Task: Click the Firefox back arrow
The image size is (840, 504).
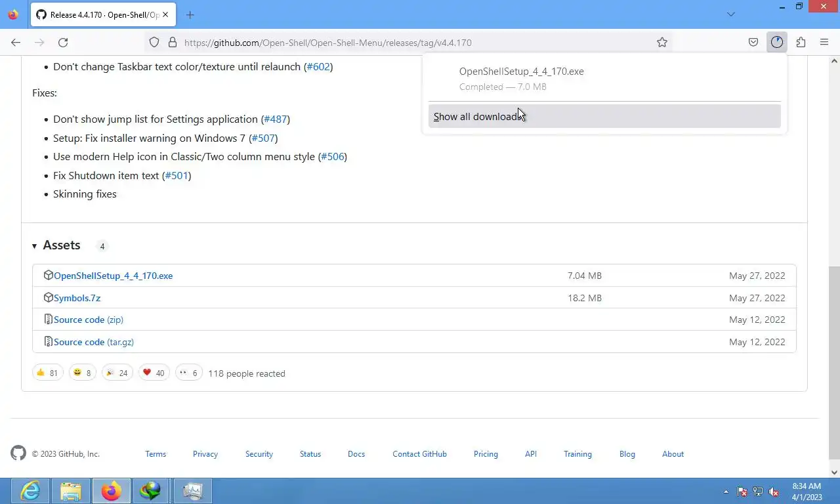Action: pyautogui.click(x=16, y=42)
